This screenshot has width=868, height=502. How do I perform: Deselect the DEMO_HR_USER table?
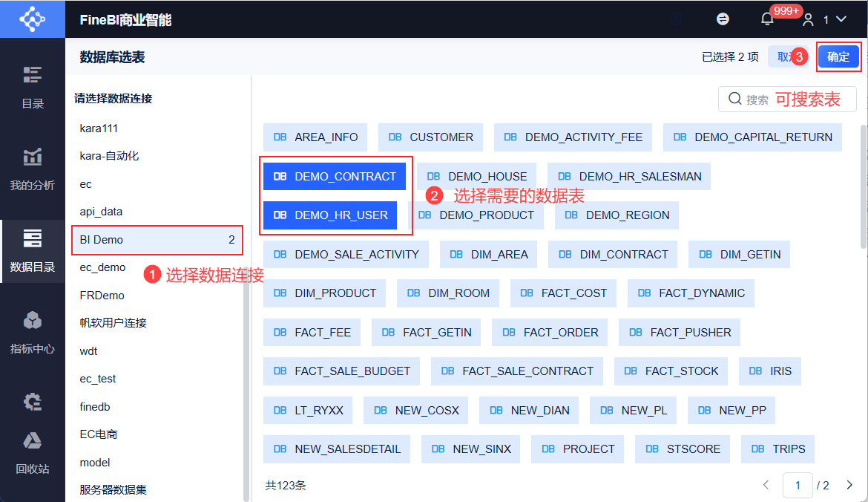click(330, 215)
